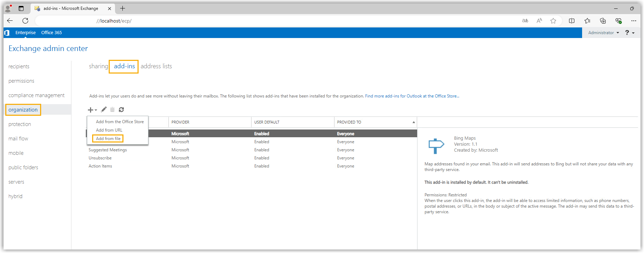Screen dimensions: 644x253
Task: Open the servers section
Action: click(16, 182)
